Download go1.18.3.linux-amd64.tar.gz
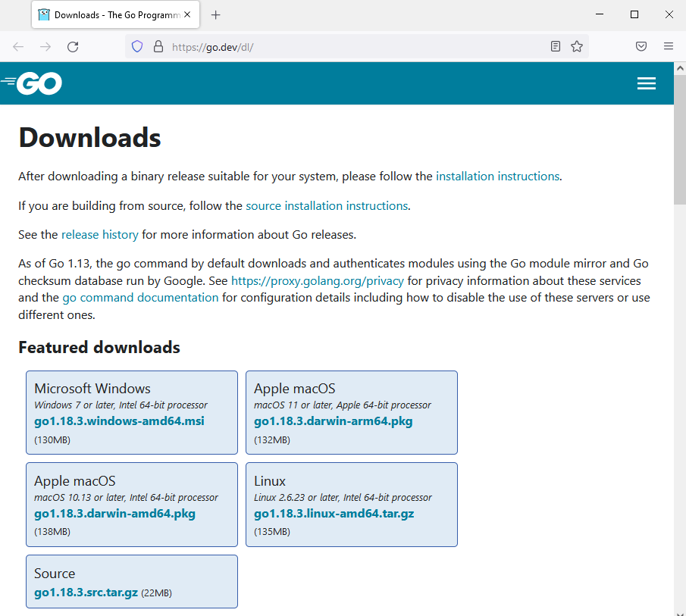 coord(334,513)
